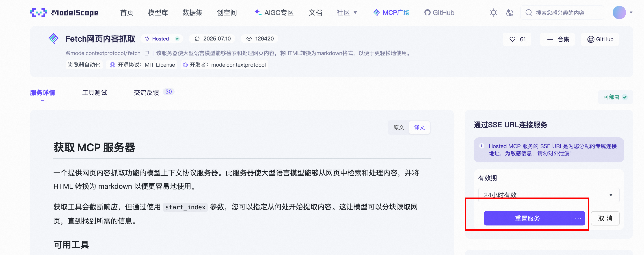Click the like count 61

coord(523,39)
